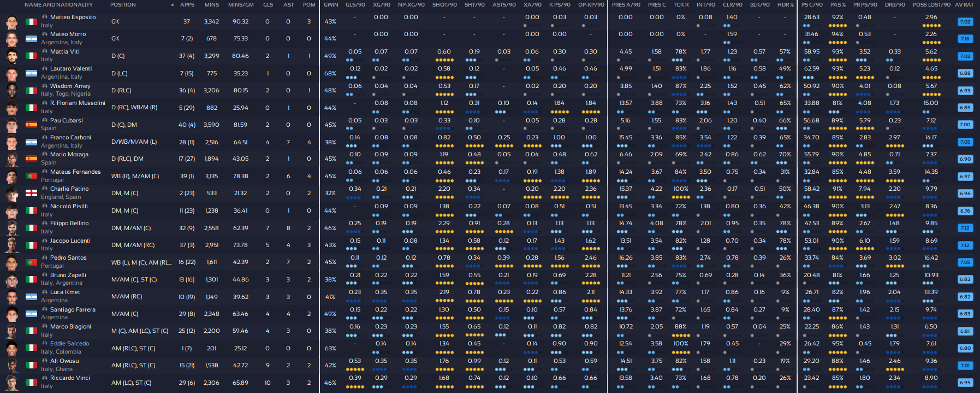Sort table by MINS column header
This screenshot has width=980, height=393.
212,5
